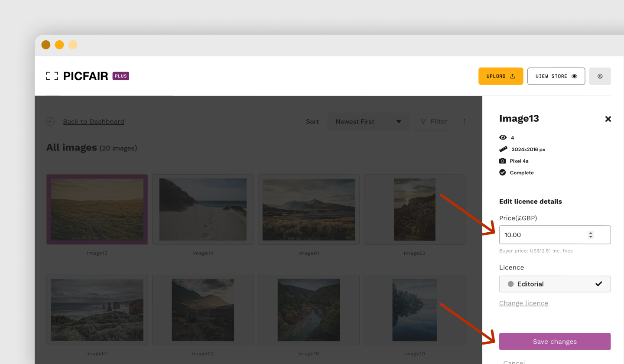Viewport: 624px width, 364px height.
Task: Open the user account menu icon
Action: (600, 76)
